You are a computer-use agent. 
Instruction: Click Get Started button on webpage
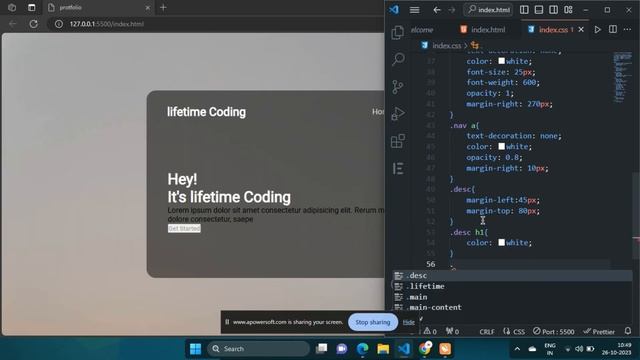point(184,228)
